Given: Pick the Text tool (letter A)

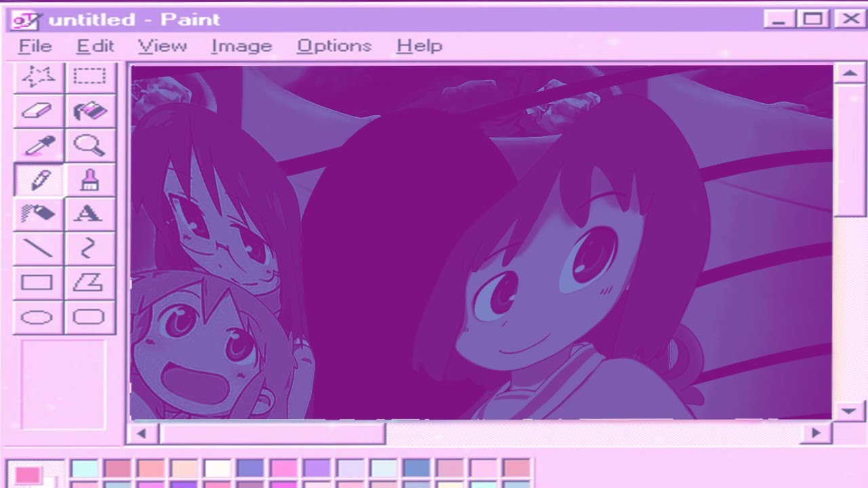Looking at the screenshot, I should [x=90, y=214].
